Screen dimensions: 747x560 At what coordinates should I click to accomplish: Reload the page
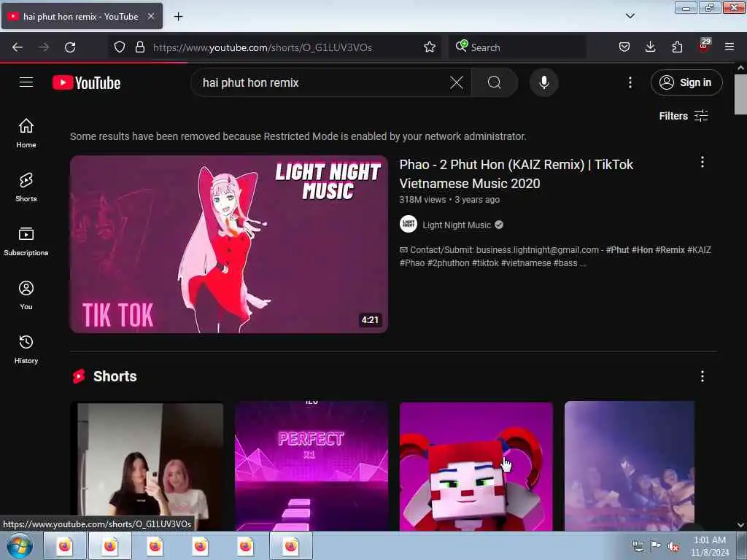(x=70, y=47)
